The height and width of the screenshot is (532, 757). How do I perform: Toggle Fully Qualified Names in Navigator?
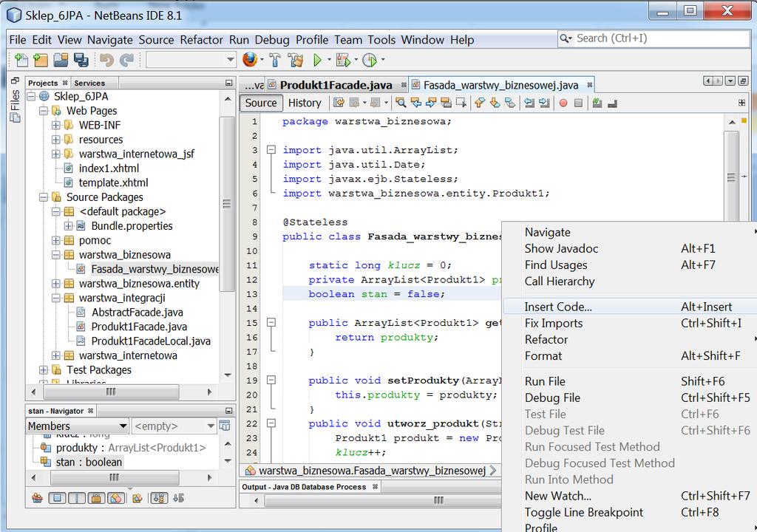(x=137, y=498)
